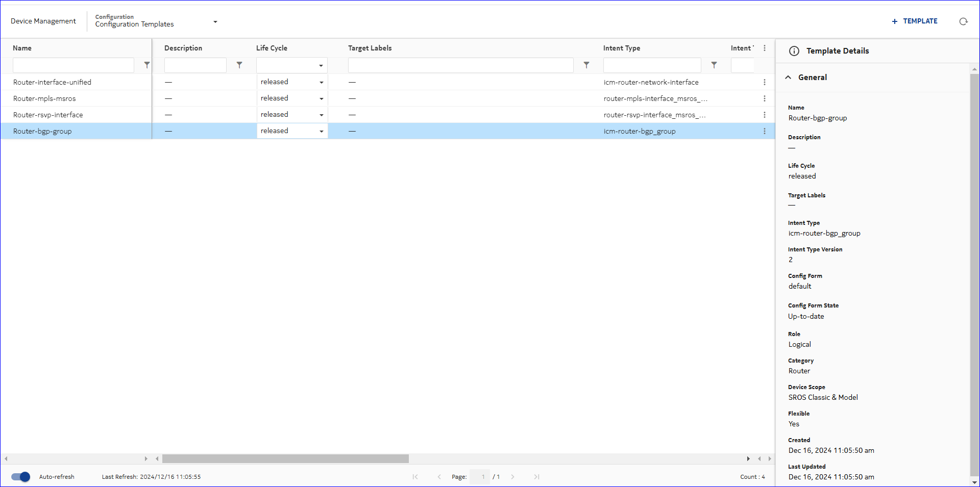
Task: Open the Life Cycle filter dropdown
Action: (x=321, y=65)
